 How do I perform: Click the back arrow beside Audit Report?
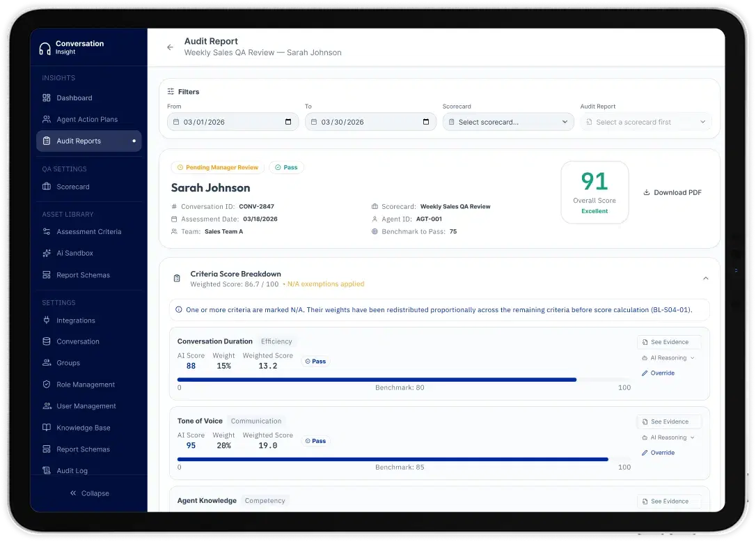coord(170,47)
